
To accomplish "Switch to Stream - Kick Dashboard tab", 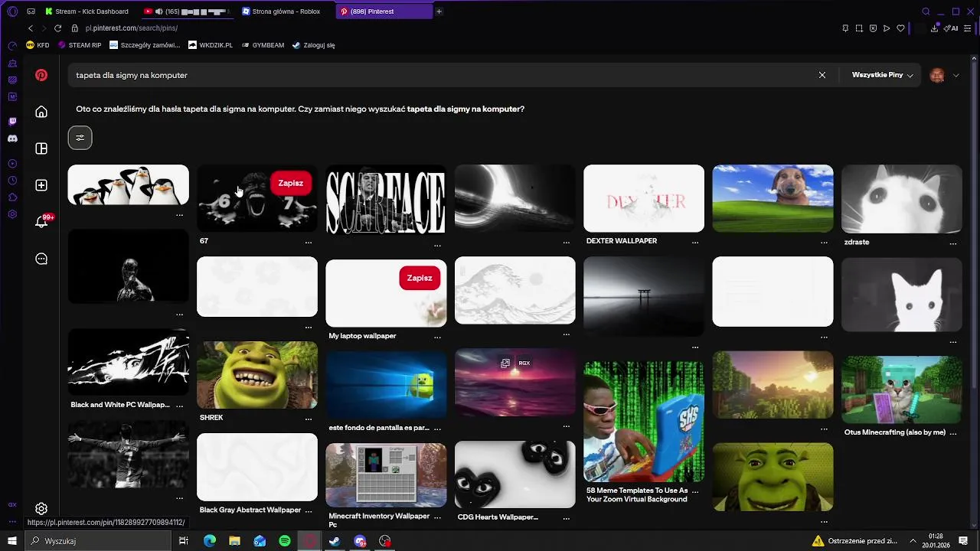I will [x=87, y=11].
